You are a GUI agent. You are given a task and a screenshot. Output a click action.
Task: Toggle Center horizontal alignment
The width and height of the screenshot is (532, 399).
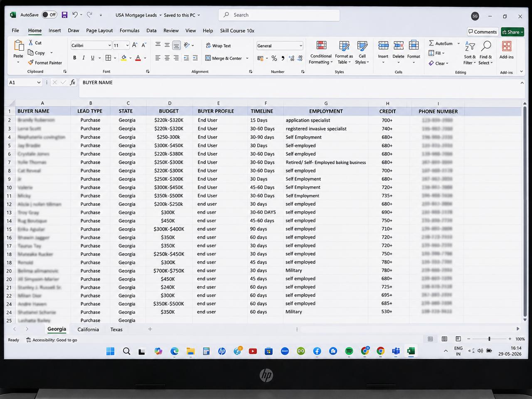point(167,58)
